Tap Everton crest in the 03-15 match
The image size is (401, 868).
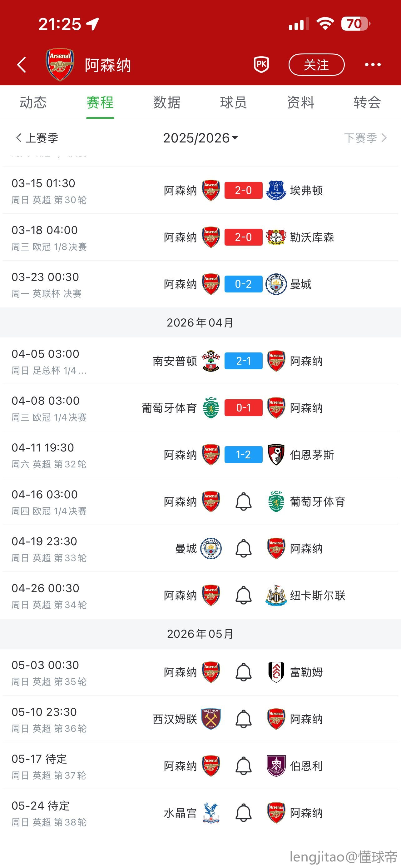pos(276,190)
